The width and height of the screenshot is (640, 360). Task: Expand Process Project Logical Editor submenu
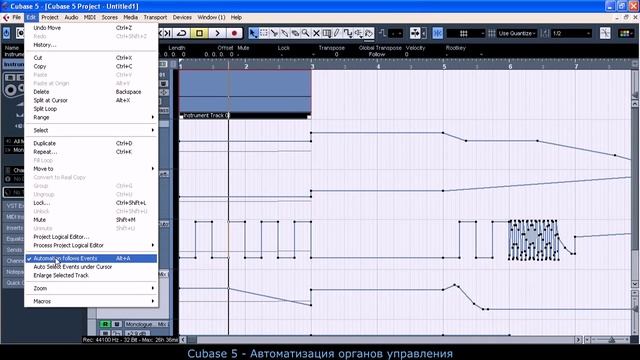[x=91, y=245]
